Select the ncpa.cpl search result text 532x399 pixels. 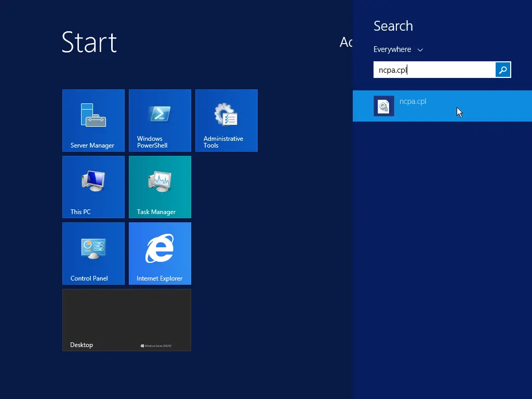pos(413,101)
